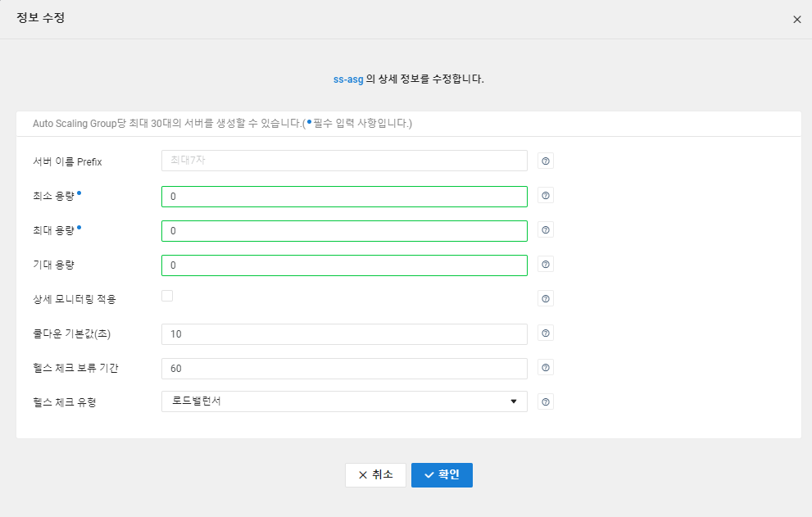Click the 확인 confirm button
Screen dimensions: 812x517
point(442,475)
